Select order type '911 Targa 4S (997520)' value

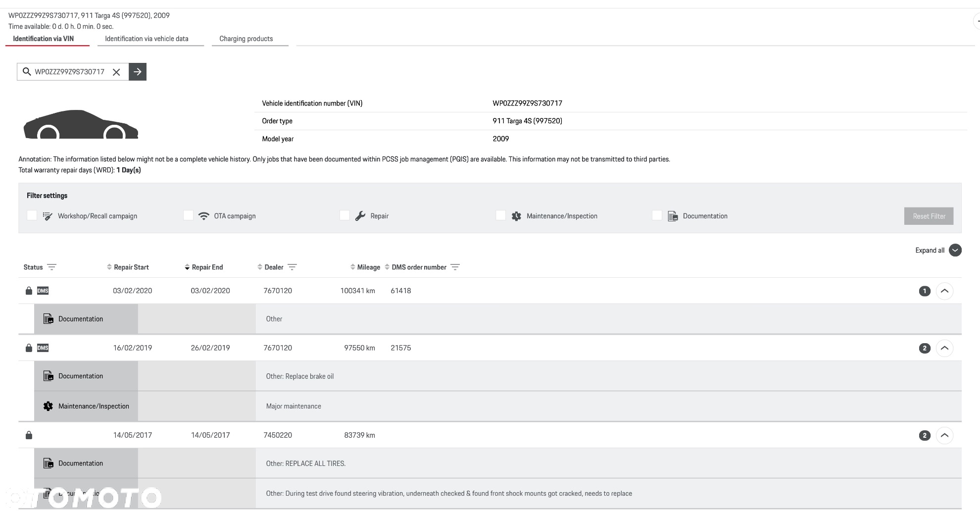[528, 121]
